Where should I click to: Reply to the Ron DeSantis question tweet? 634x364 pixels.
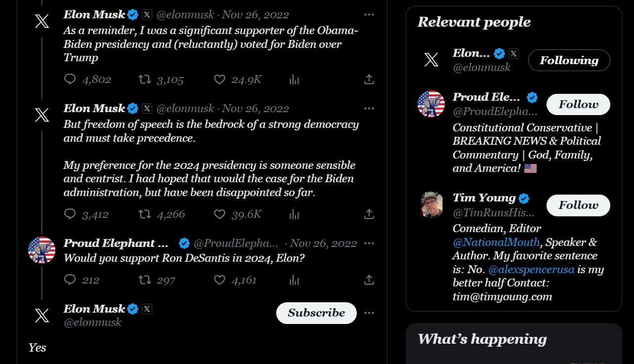click(x=70, y=280)
